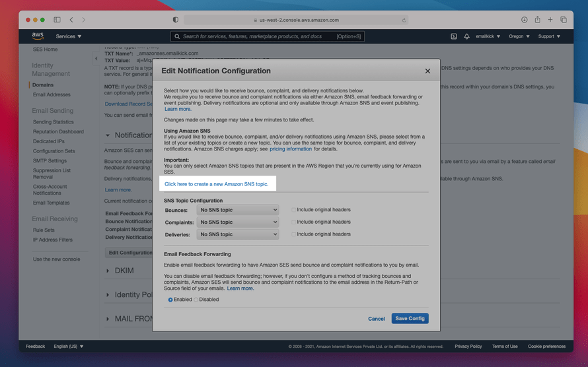Click the Edit Configuration button behind dialog
588x367 pixels.
tap(129, 253)
